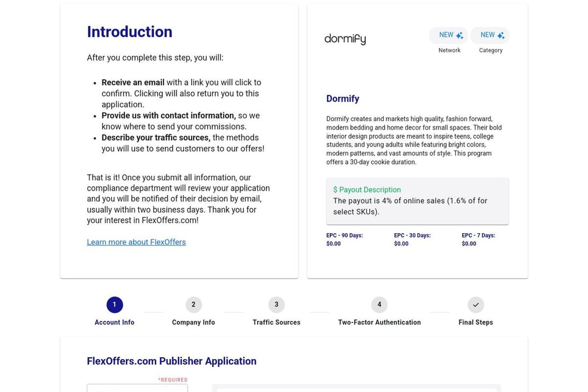
Task: Click the Dormify logo
Action: pyautogui.click(x=345, y=39)
